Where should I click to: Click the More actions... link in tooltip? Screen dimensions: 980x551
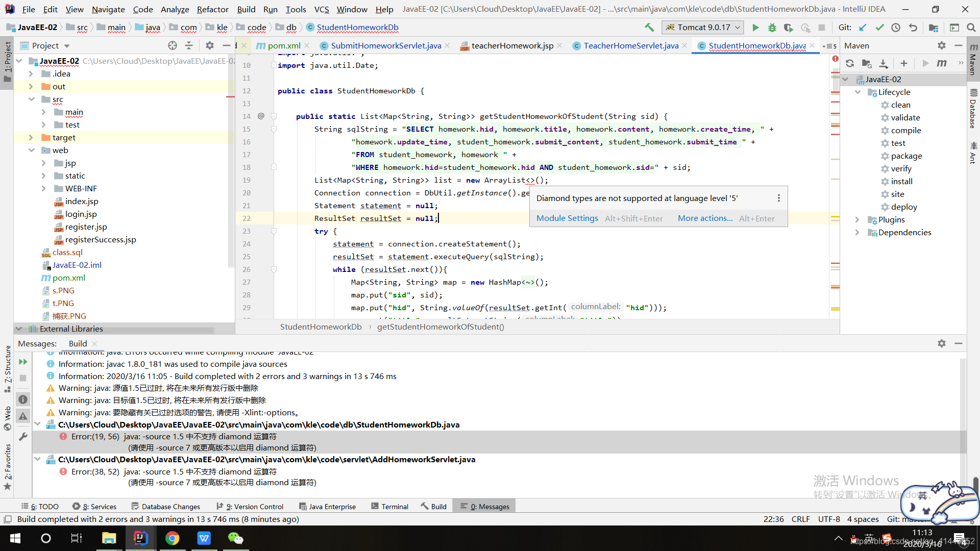pos(705,218)
